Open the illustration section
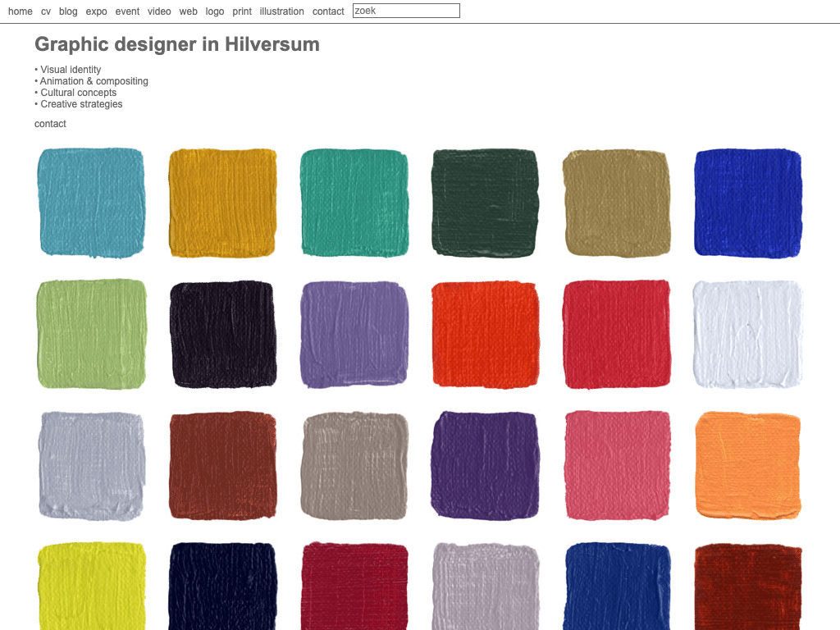This screenshot has width=840, height=630. click(x=281, y=11)
